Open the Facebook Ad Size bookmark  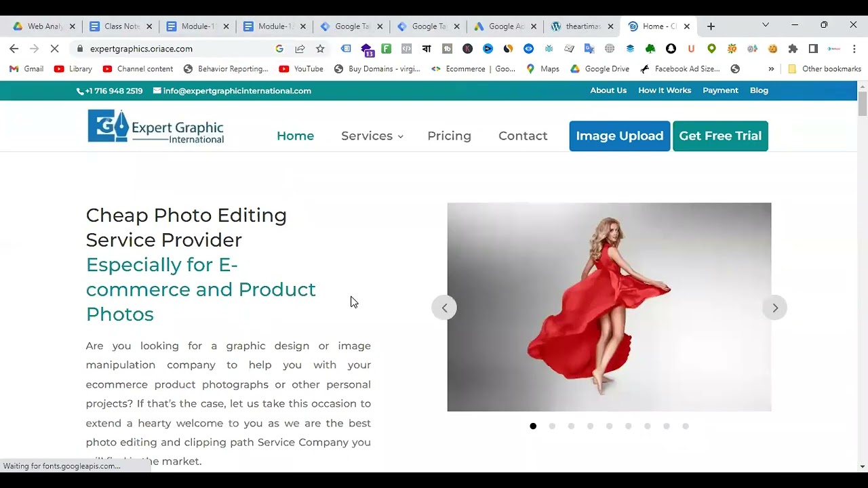pos(680,69)
